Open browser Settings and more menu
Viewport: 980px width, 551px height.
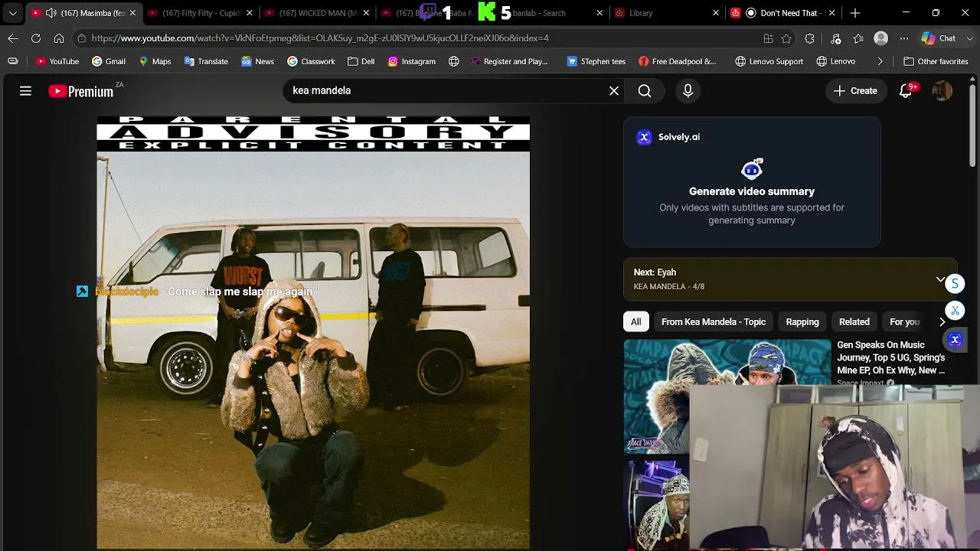(x=904, y=38)
